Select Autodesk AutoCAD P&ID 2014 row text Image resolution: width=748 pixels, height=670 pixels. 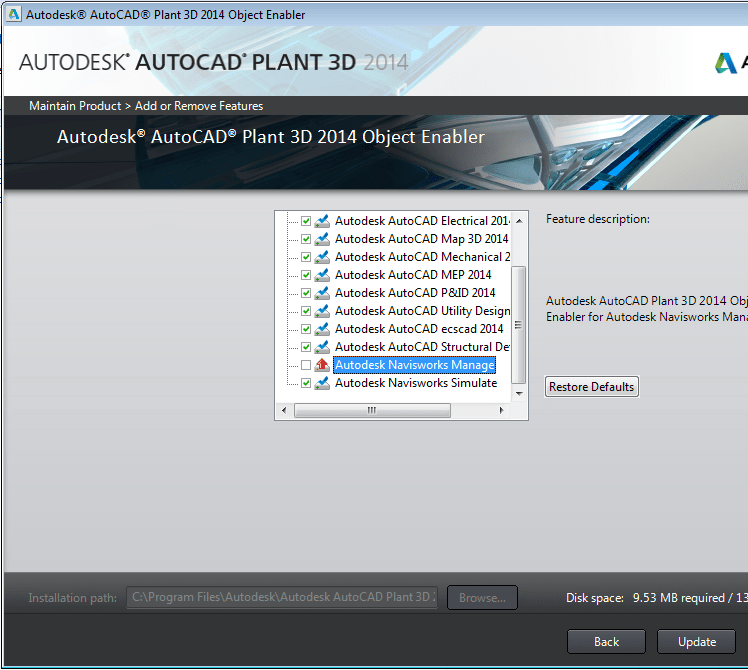tap(415, 293)
